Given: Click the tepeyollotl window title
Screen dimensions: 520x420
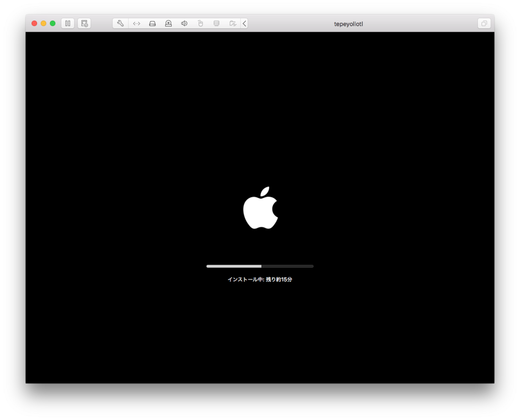Looking at the screenshot, I should (348, 24).
